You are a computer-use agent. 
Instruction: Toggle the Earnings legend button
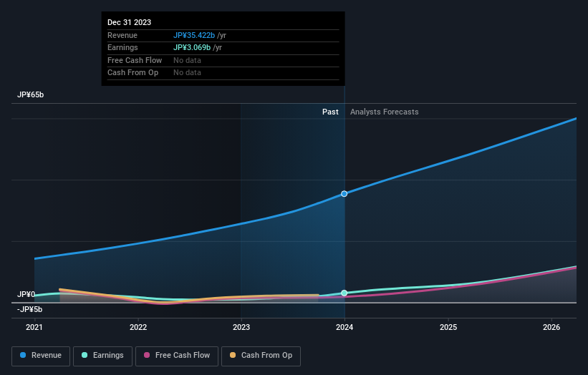pyautogui.click(x=102, y=356)
